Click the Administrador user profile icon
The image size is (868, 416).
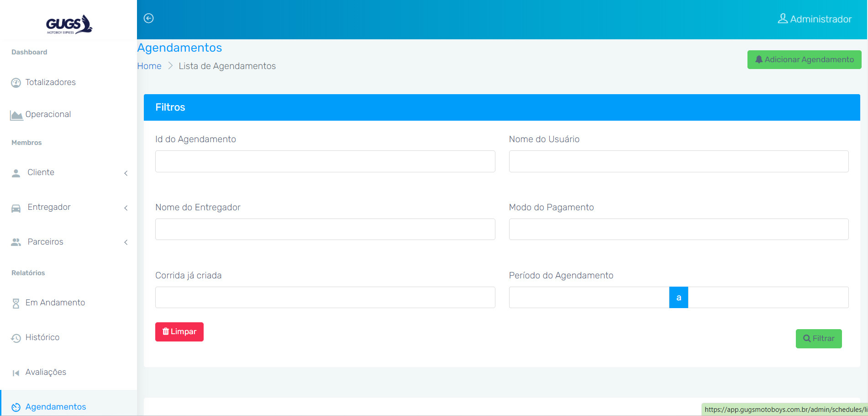pos(782,19)
